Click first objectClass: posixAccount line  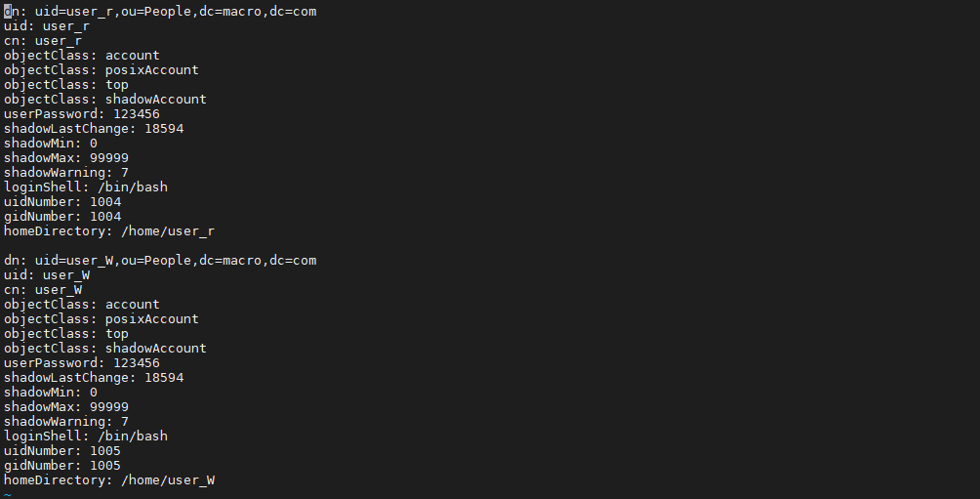102,70
